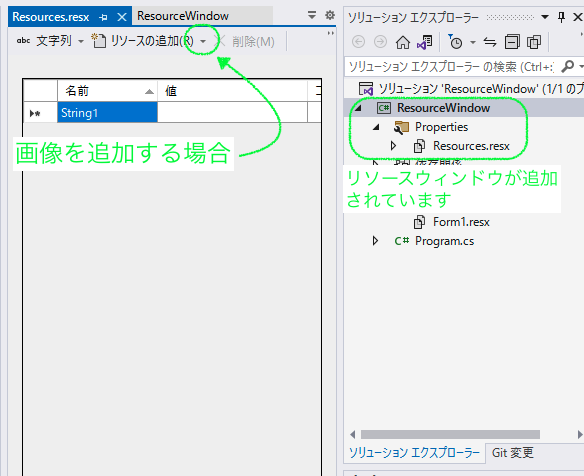584x476 pixels.
Task: Select Program.cs in the tree
Action: (444, 241)
